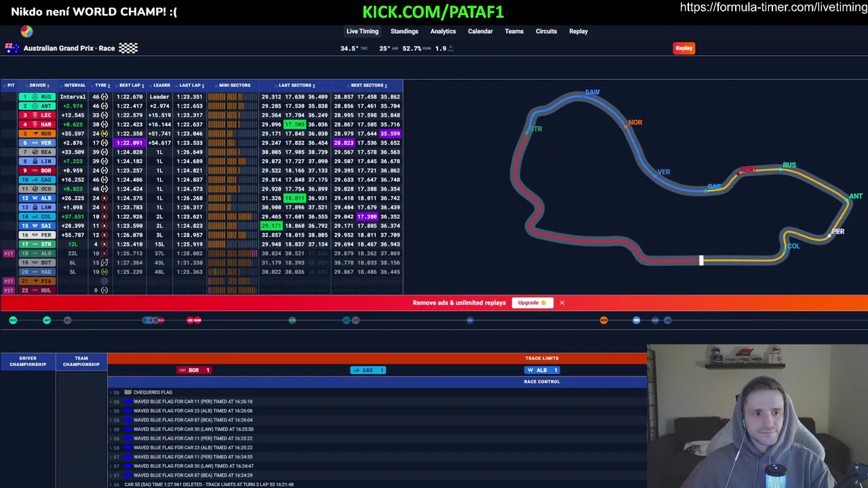Click the PIT badge beside HUL row
This screenshot has width=868, height=488.
(9, 290)
